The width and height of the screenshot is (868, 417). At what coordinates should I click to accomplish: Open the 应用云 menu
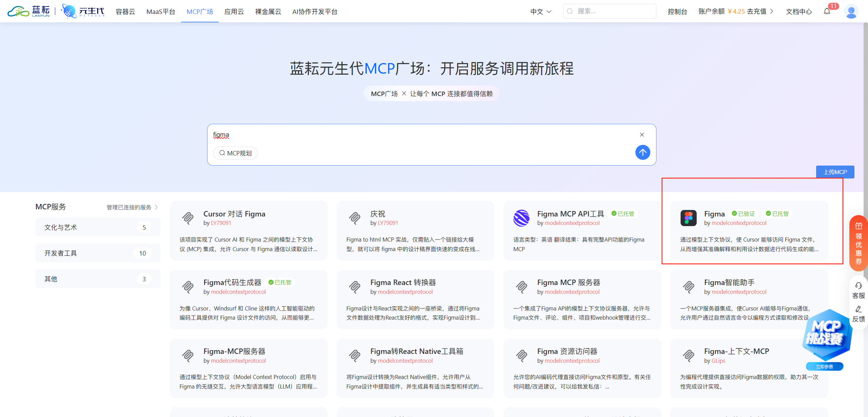tap(234, 12)
